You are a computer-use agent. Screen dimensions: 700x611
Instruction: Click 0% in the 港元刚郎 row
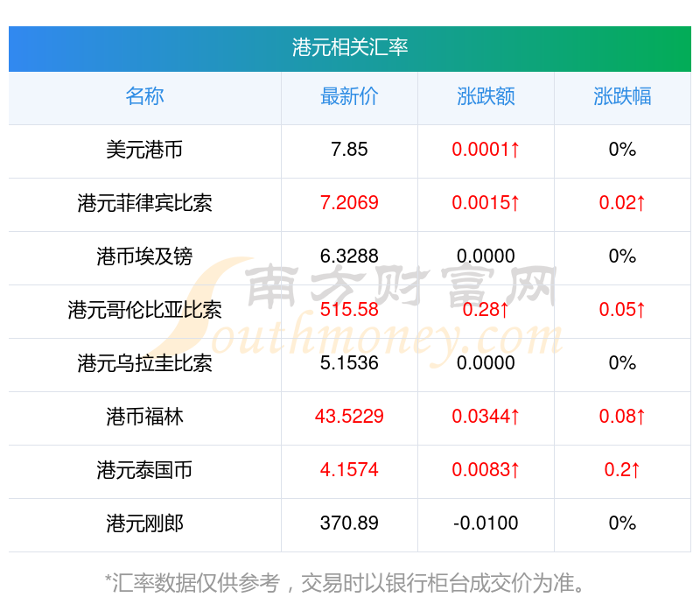pyautogui.click(x=622, y=523)
